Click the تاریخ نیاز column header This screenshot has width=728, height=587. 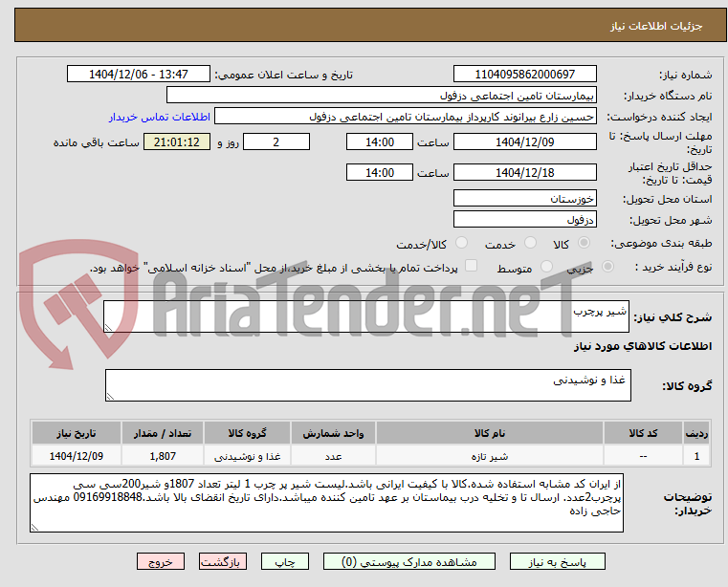77,433
